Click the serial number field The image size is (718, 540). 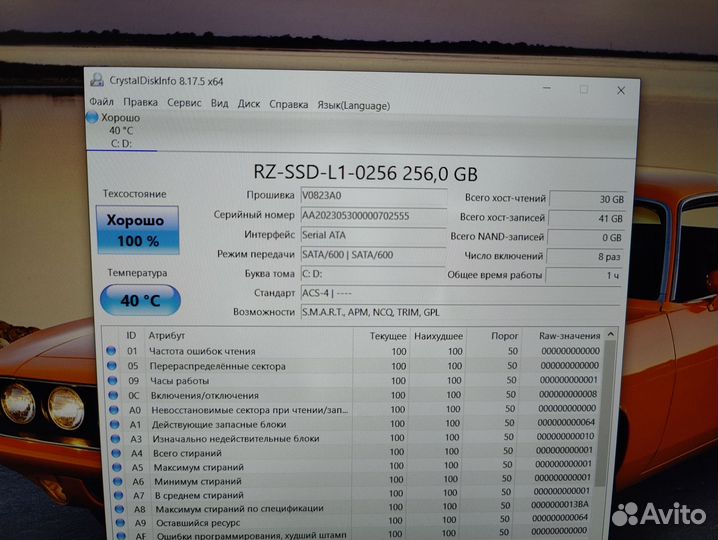[374, 216]
